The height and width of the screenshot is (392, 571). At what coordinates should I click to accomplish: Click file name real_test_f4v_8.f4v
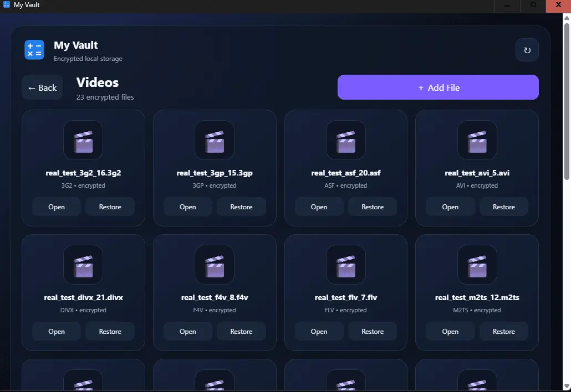click(x=215, y=297)
